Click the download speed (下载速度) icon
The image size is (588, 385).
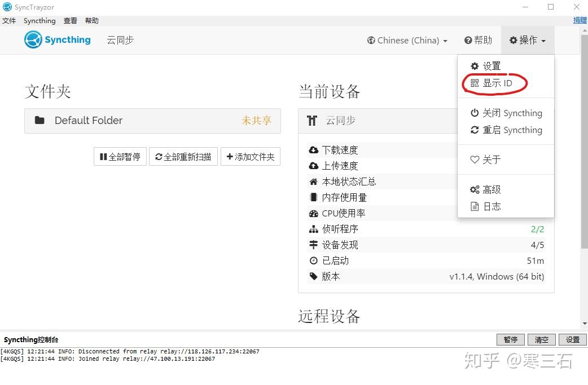tap(314, 150)
